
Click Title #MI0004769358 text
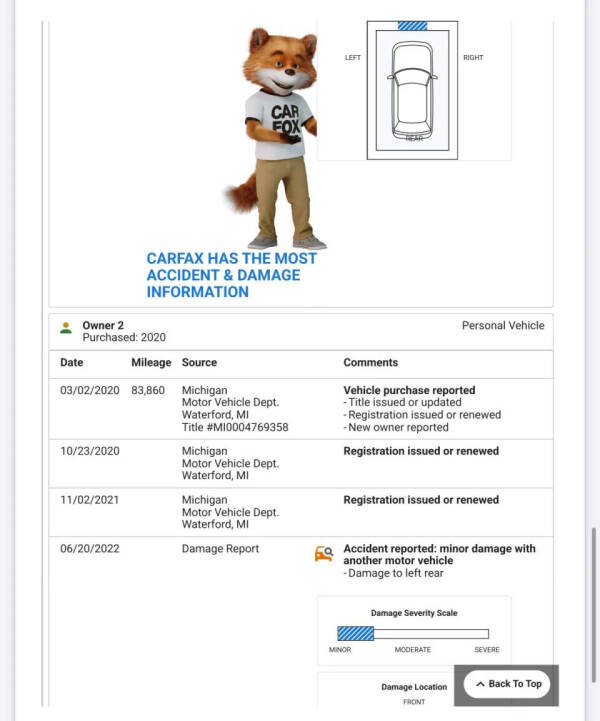tap(235, 427)
